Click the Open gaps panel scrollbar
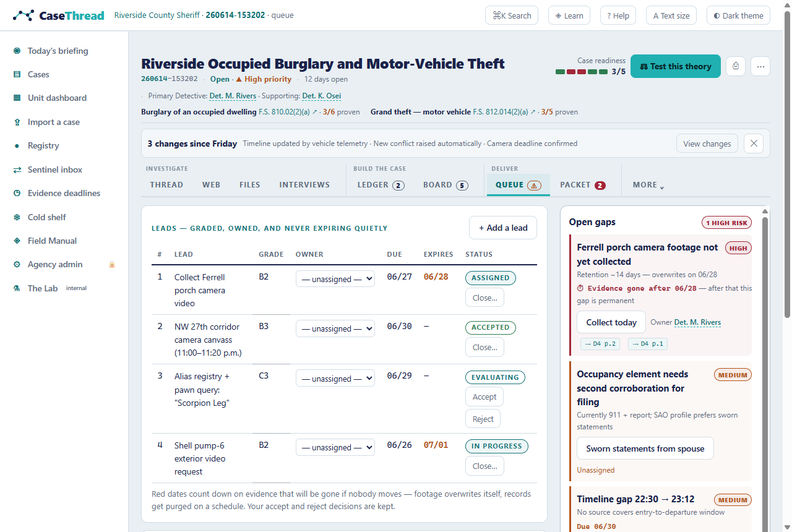Screen dimensions: 792x532 coord(766,371)
